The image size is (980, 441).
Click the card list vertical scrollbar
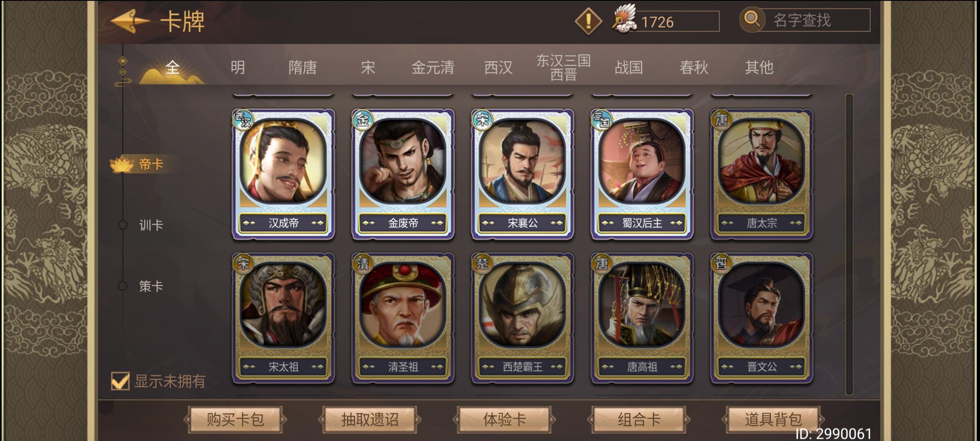pos(849,244)
